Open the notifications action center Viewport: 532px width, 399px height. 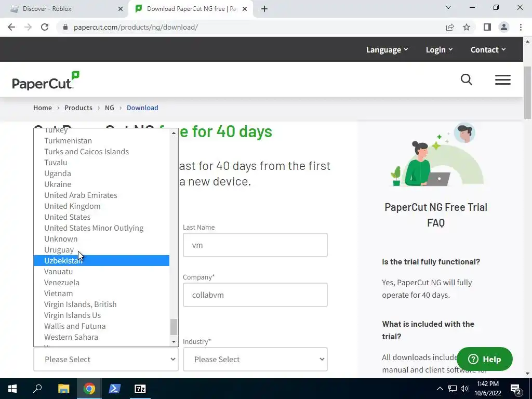(516, 389)
